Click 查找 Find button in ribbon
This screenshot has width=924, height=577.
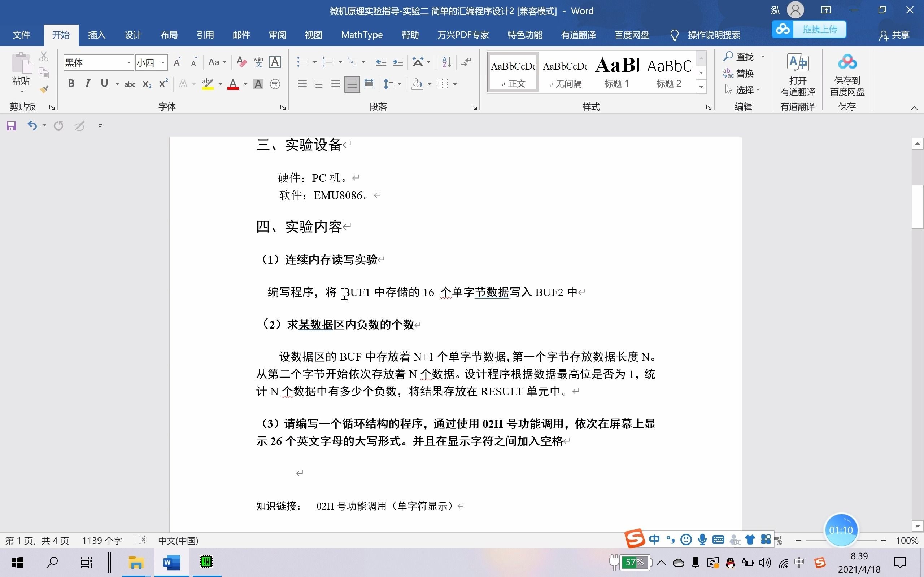[740, 56]
